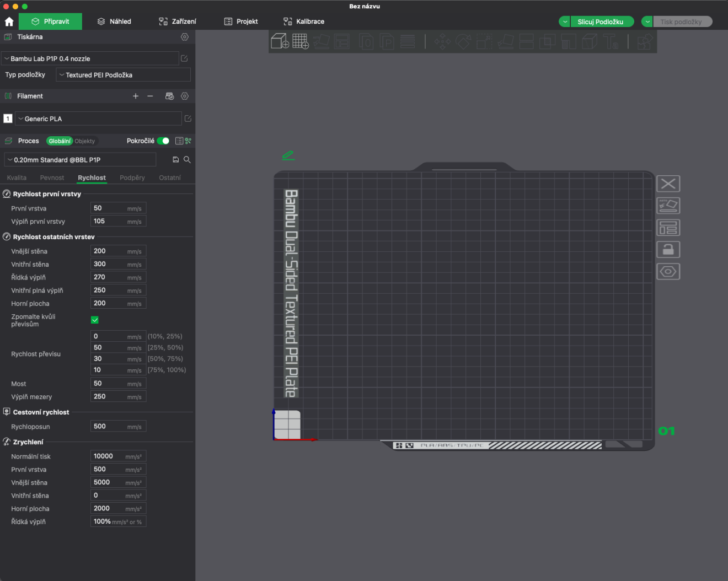Select the Move tool in the top toolbar
The width and height of the screenshot is (728, 581).
(442, 41)
